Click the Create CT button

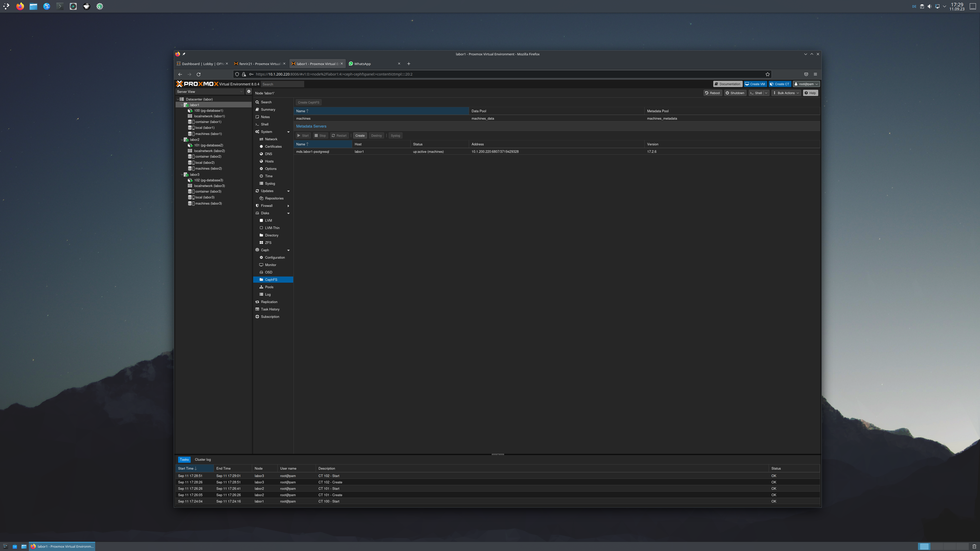[779, 84]
